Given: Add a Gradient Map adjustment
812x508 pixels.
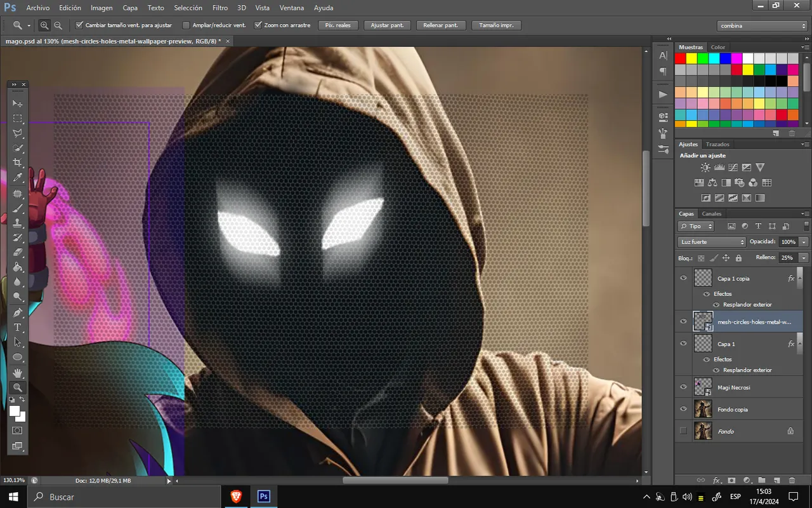Looking at the screenshot, I should pyautogui.click(x=760, y=197).
